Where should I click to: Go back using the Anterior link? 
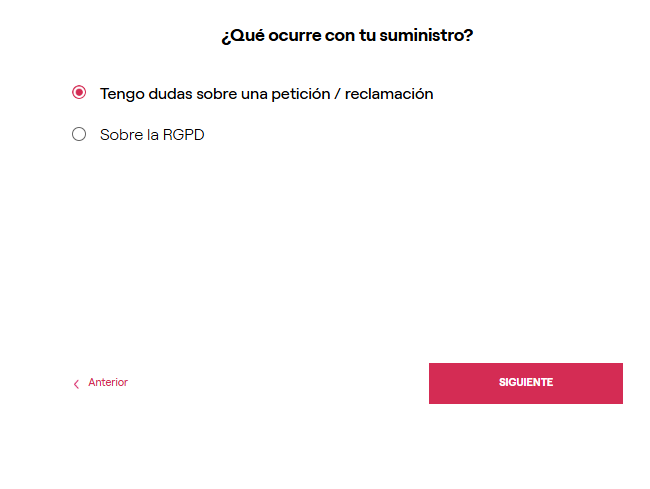point(100,382)
